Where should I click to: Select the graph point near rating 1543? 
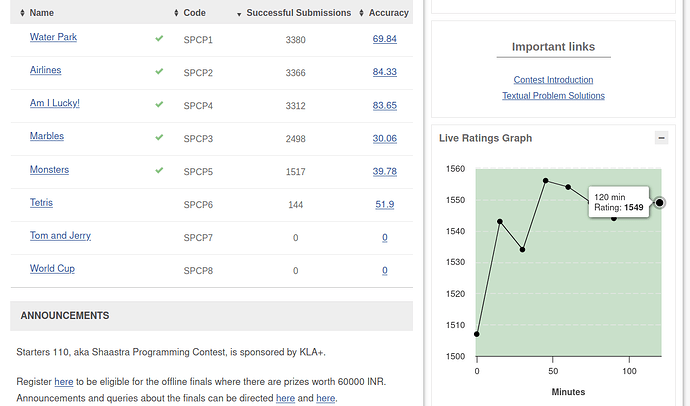[x=500, y=222]
